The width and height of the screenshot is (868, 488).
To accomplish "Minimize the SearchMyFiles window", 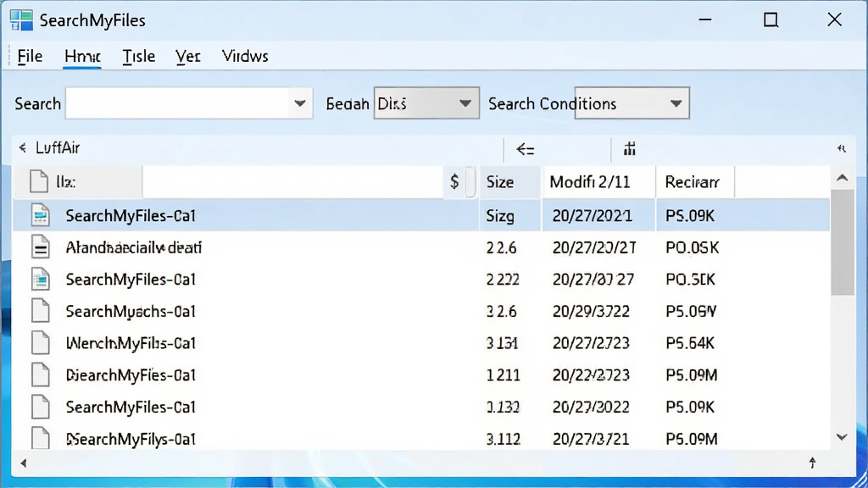I will 704,20.
